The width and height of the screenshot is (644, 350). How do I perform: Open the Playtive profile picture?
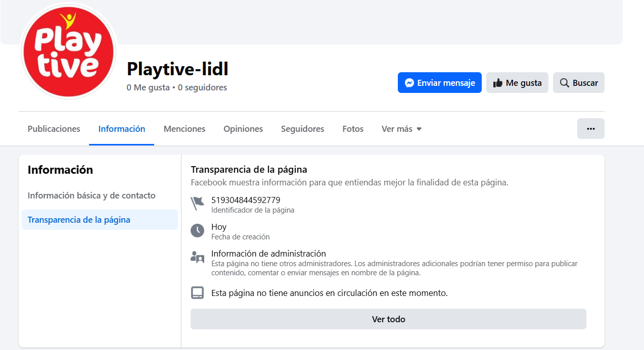click(69, 52)
